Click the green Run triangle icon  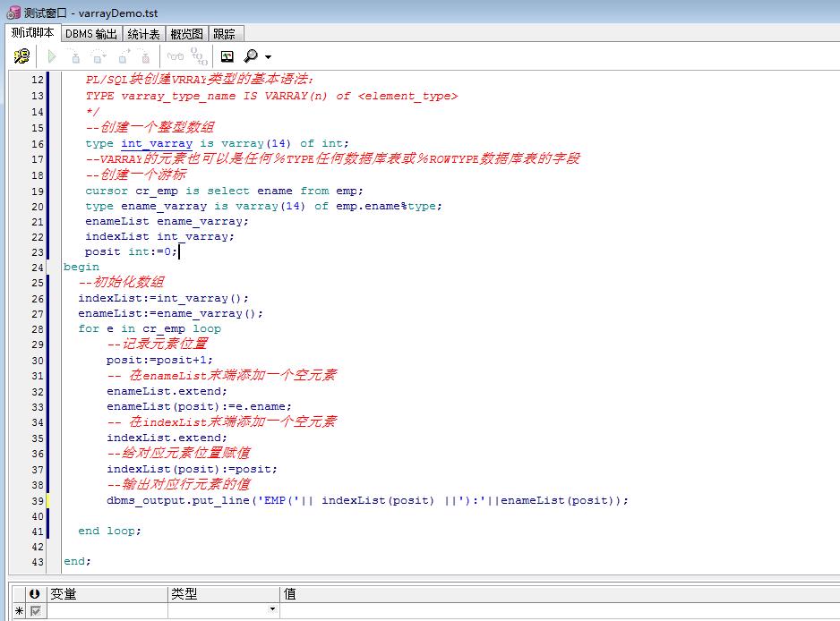click(x=51, y=56)
